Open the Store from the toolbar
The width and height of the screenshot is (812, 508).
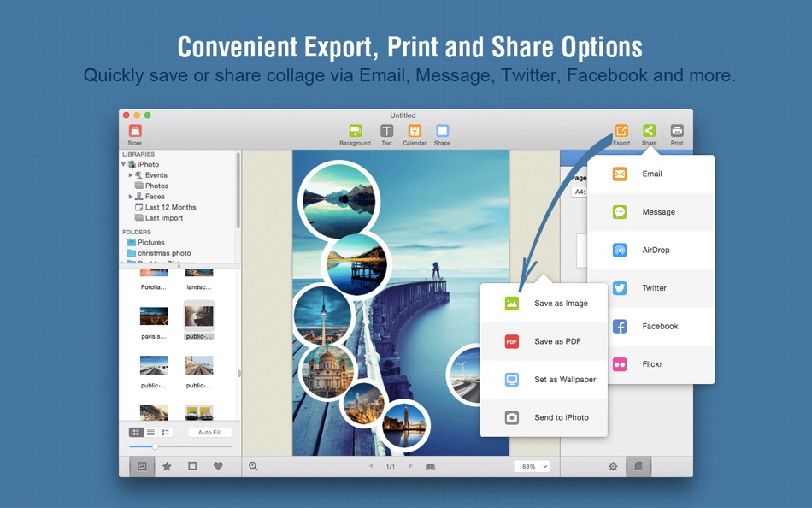coord(135,131)
